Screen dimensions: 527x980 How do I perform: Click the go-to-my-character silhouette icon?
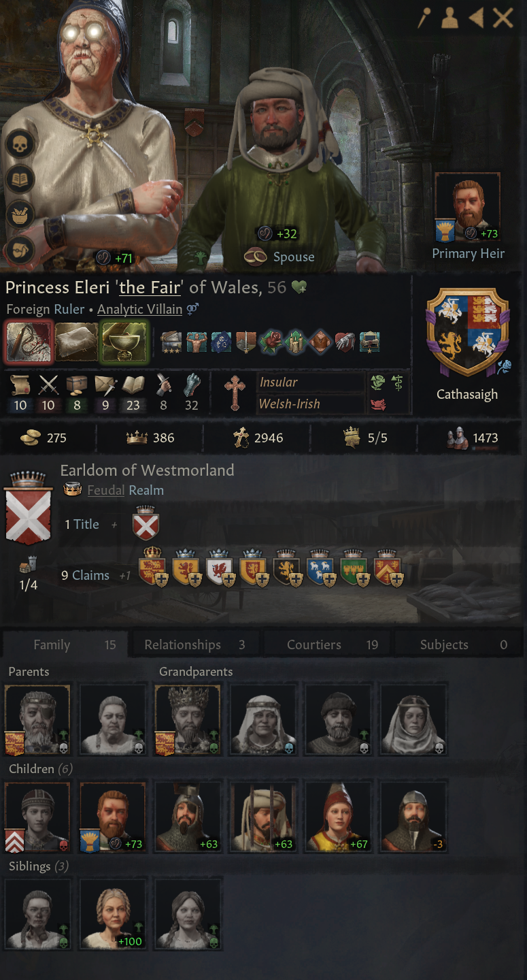coord(449,18)
